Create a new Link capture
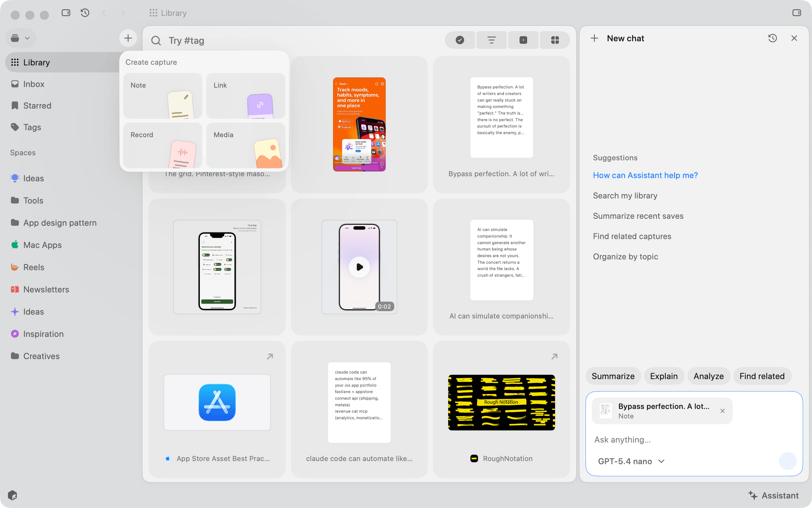Screen dimensions: 812x508 [246, 96]
